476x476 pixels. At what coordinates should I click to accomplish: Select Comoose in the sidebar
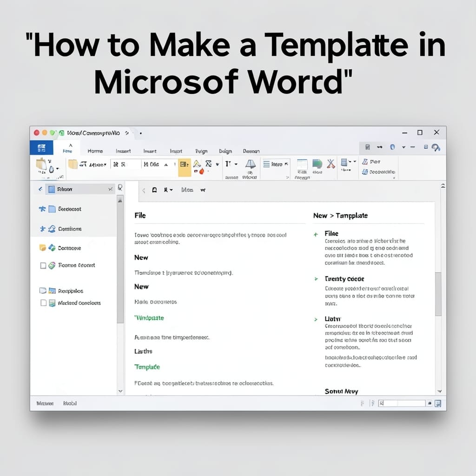coord(69,248)
